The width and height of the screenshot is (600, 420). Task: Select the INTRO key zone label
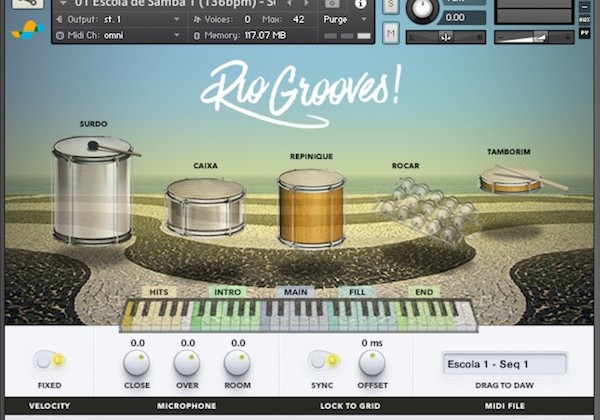[228, 292]
